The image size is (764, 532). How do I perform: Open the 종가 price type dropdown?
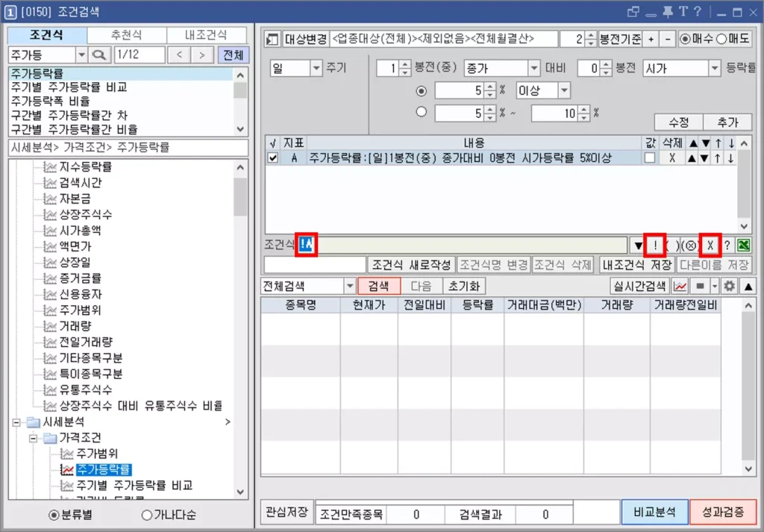pos(534,68)
